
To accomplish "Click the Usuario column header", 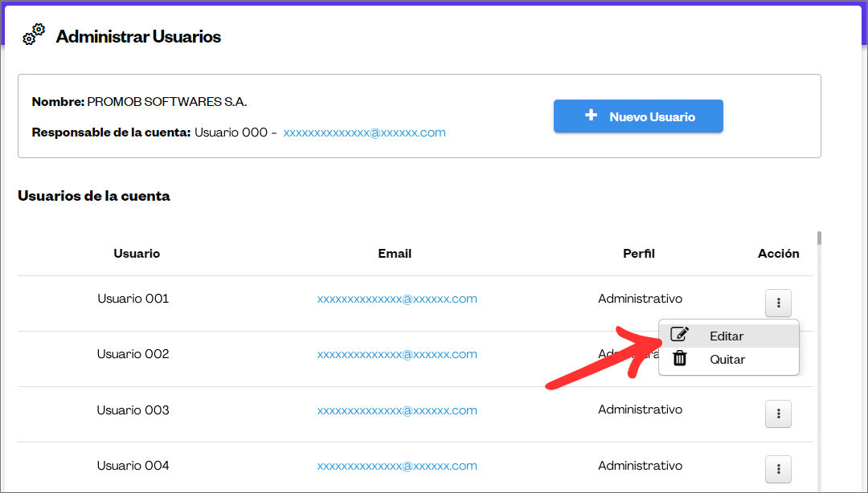I will 137,254.
